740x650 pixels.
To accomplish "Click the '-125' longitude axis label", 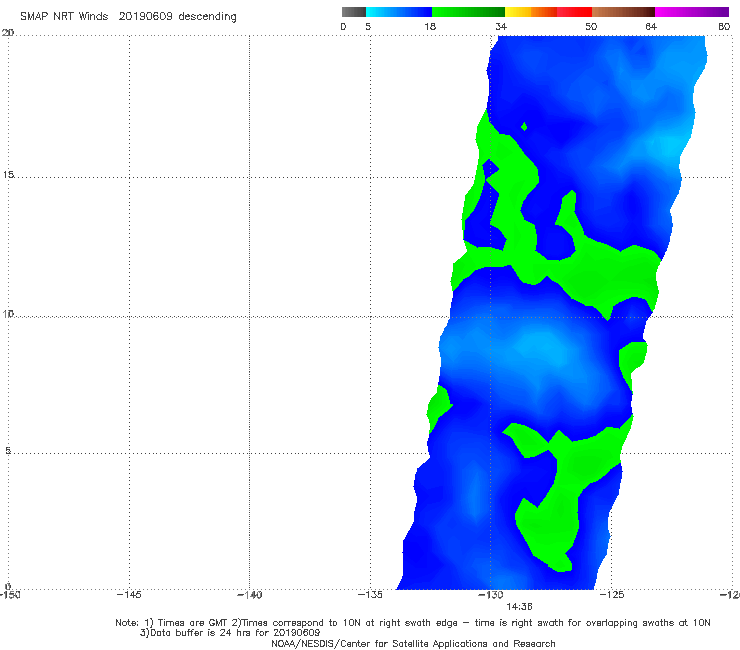I will [612, 595].
